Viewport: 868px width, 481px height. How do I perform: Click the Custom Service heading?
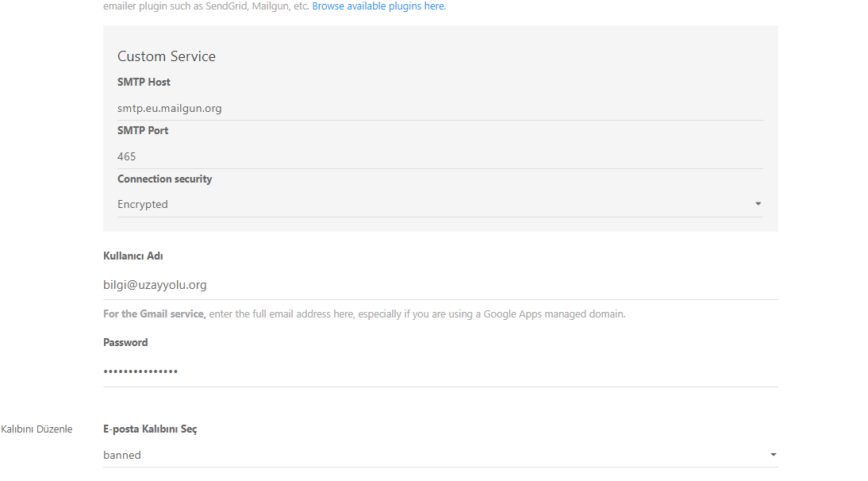(x=167, y=56)
